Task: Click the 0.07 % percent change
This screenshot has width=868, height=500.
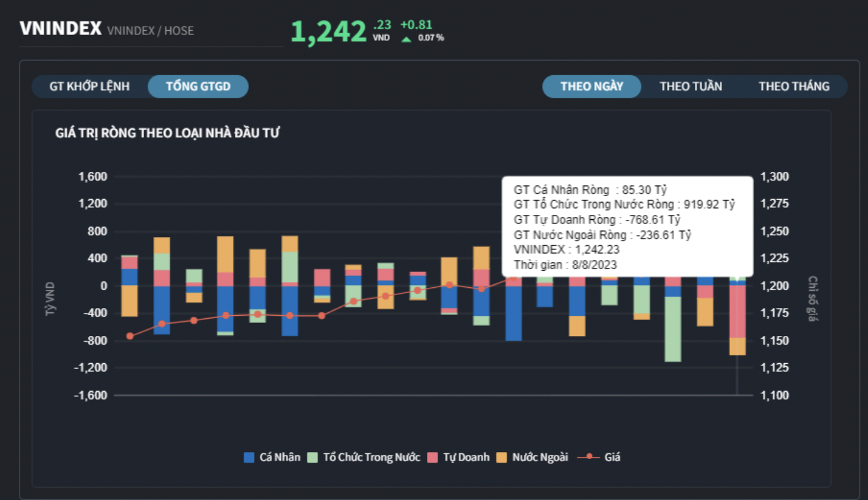Action: pyautogui.click(x=431, y=38)
